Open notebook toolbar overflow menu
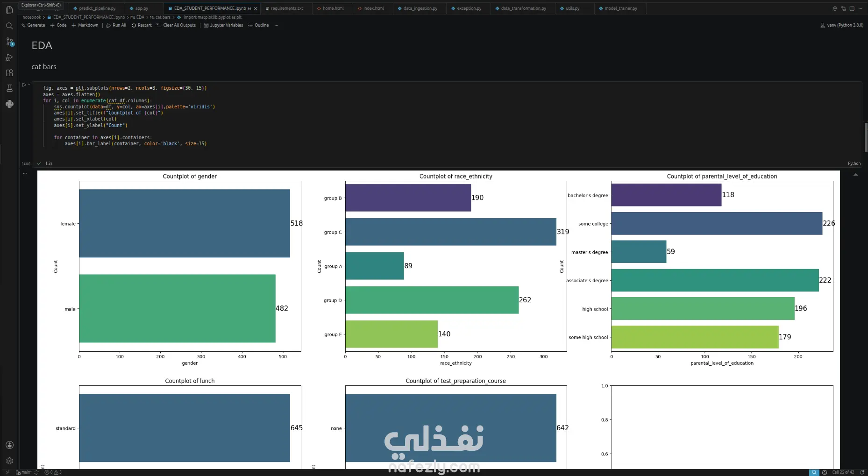Viewport: 868px width, 476px height. pyautogui.click(x=276, y=25)
